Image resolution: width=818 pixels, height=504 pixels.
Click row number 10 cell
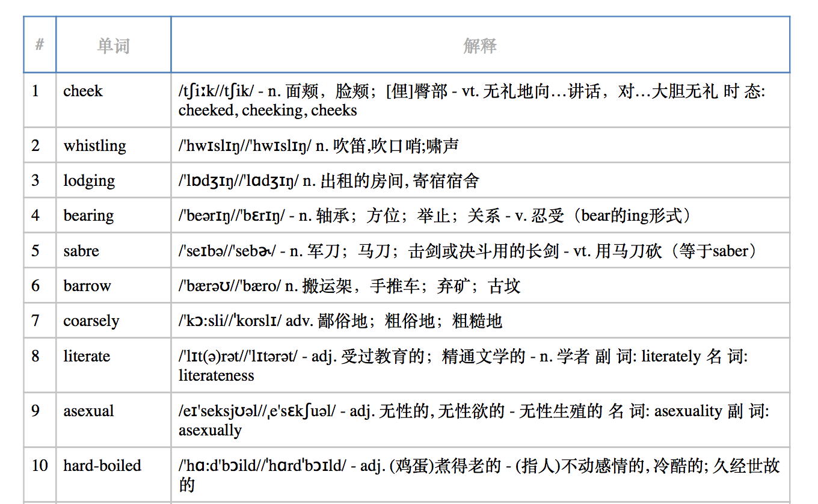pyautogui.click(x=40, y=475)
